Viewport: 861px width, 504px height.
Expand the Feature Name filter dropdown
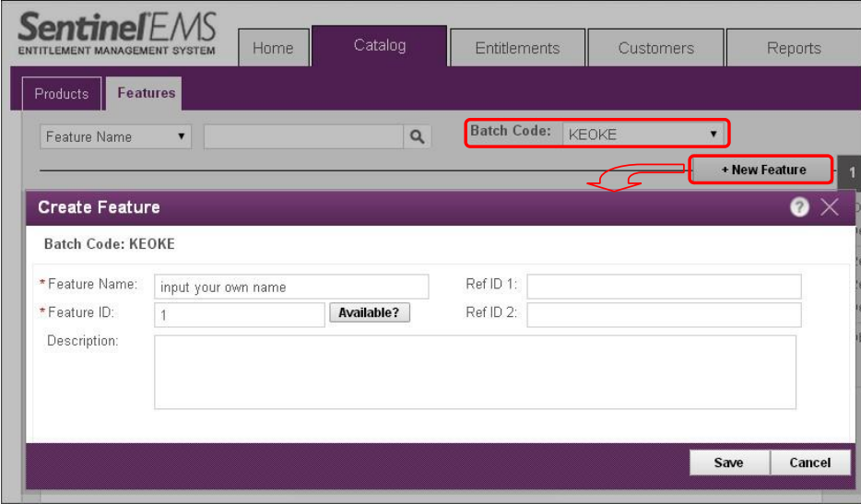116,136
